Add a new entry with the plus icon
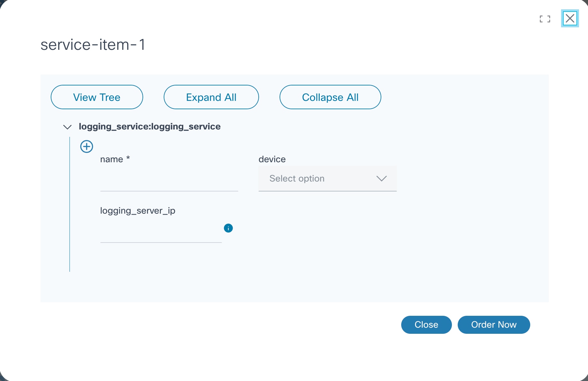Screen dimensions: 588x381 [87, 146]
